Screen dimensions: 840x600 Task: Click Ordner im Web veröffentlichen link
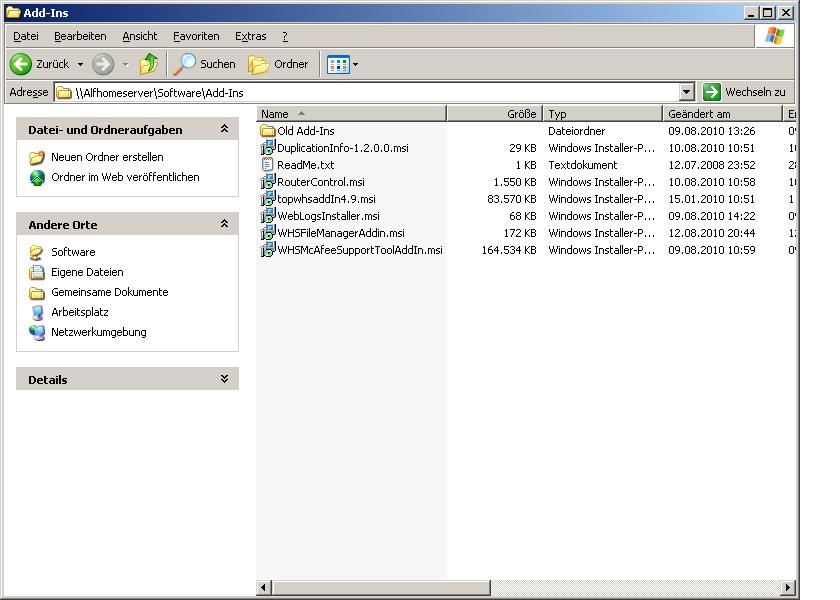(125, 177)
